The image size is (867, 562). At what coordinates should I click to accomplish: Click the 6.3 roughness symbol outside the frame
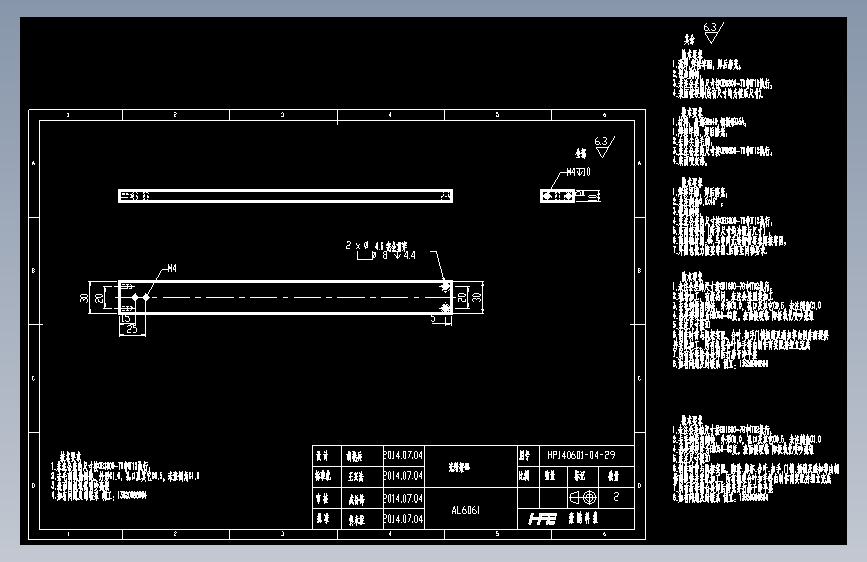click(x=713, y=33)
